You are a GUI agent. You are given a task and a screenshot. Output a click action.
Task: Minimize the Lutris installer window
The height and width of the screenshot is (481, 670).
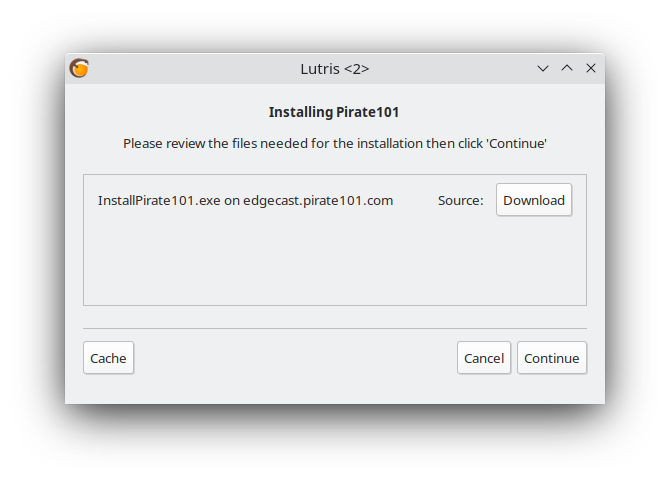click(543, 68)
